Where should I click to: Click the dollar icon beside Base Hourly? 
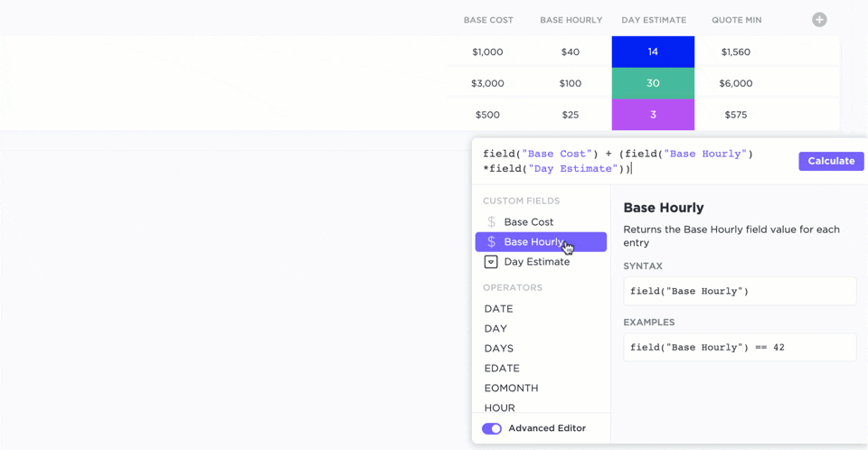pos(491,242)
